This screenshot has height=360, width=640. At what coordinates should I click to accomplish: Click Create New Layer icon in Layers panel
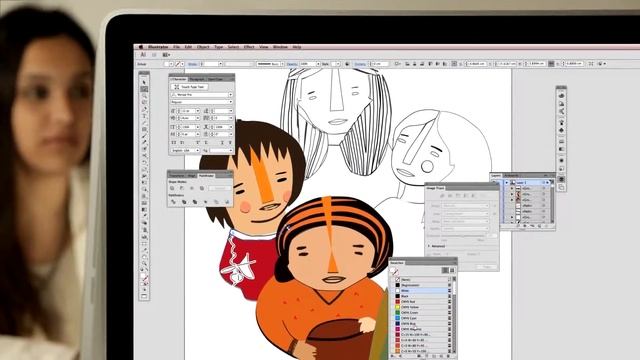539,226
